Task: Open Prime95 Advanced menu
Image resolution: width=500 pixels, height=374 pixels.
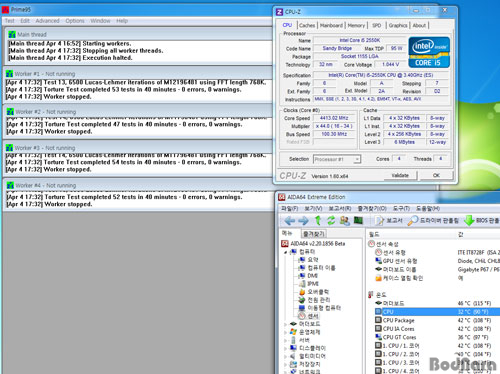Action: tap(47, 21)
